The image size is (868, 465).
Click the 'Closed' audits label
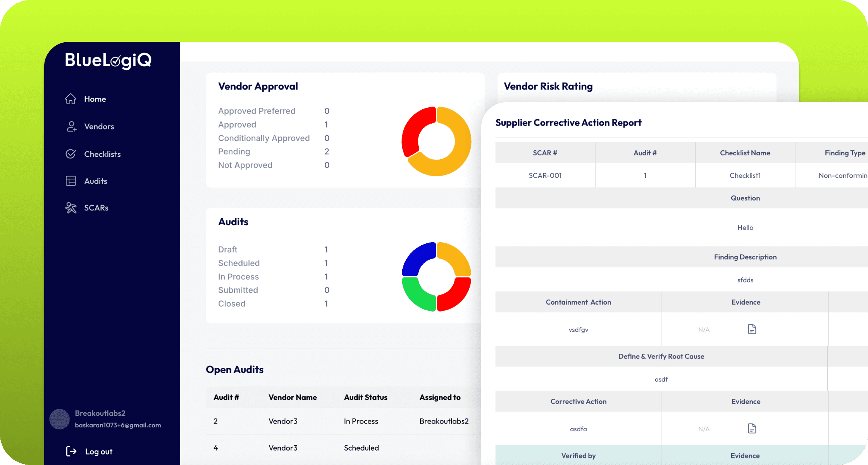232,304
